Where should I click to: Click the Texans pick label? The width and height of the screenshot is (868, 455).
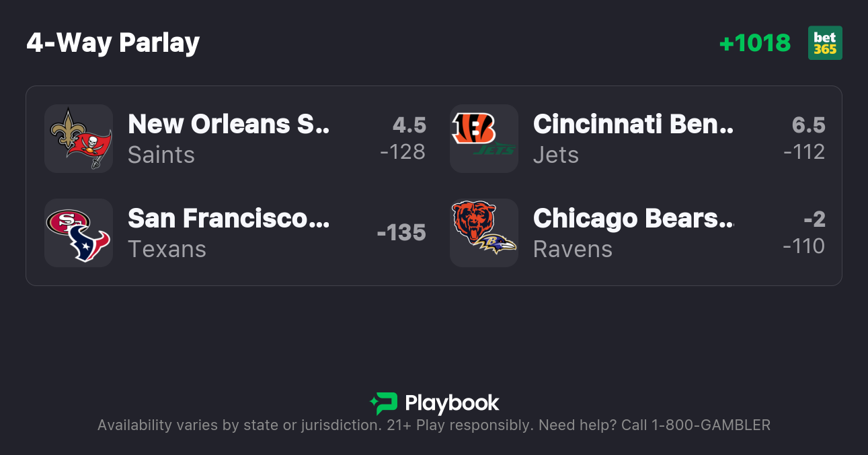coord(167,249)
